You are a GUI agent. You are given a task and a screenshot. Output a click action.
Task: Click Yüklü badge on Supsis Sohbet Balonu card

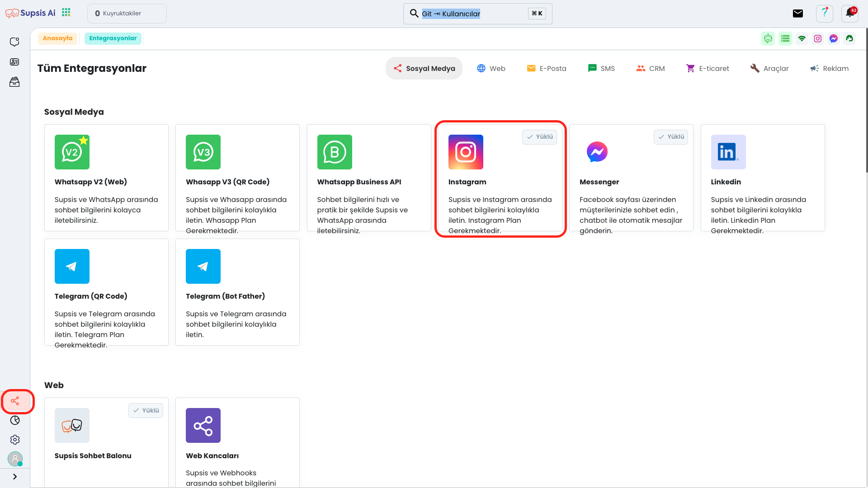click(146, 410)
